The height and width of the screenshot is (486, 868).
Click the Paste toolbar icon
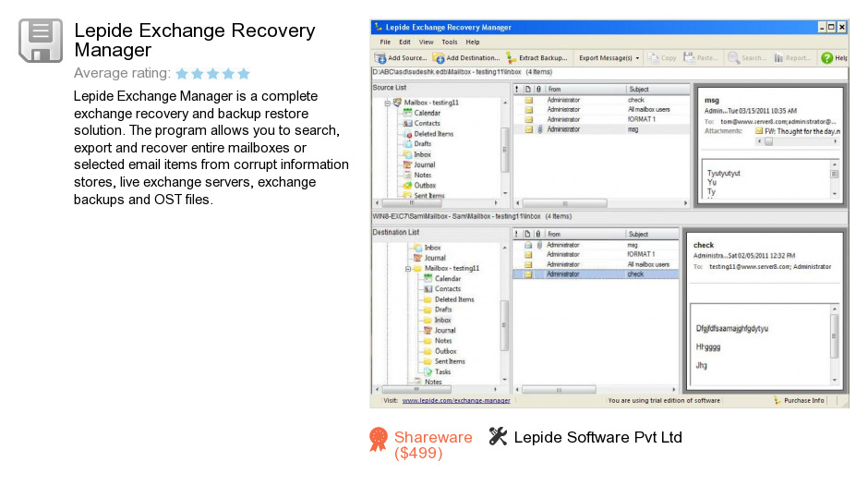click(x=689, y=57)
